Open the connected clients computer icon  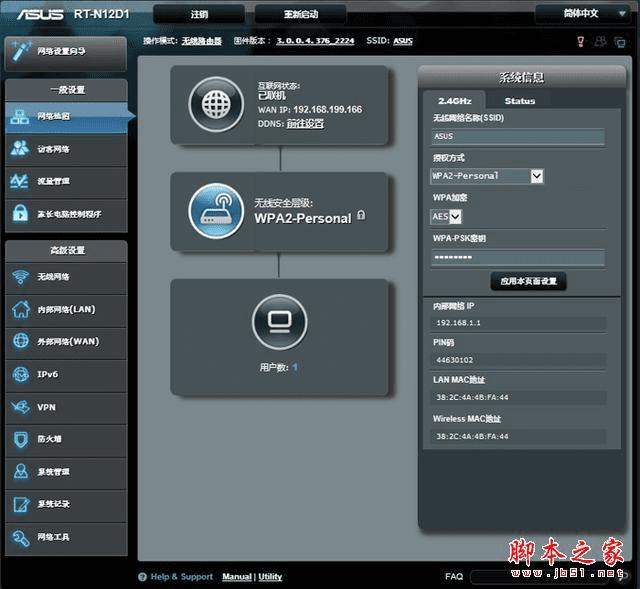tap(280, 322)
